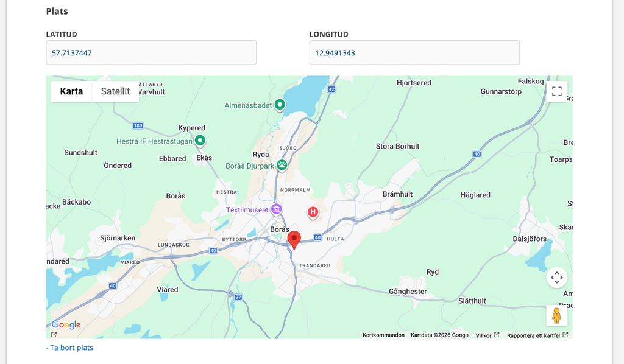Open Kortkommandon keyboard shortcuts
The width and height of the screenshot is (624, 364).
click(x=383, y=335)
